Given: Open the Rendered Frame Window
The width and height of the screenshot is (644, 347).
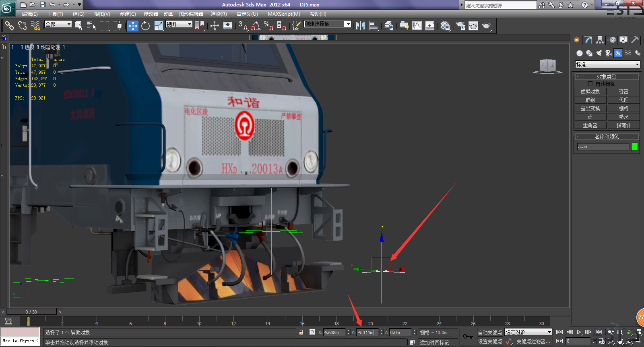Looking at the screenshot, I should (x=473, y=26).
